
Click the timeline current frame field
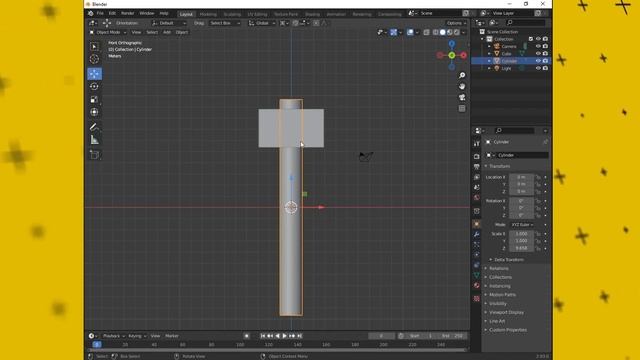tap(381, 336)
